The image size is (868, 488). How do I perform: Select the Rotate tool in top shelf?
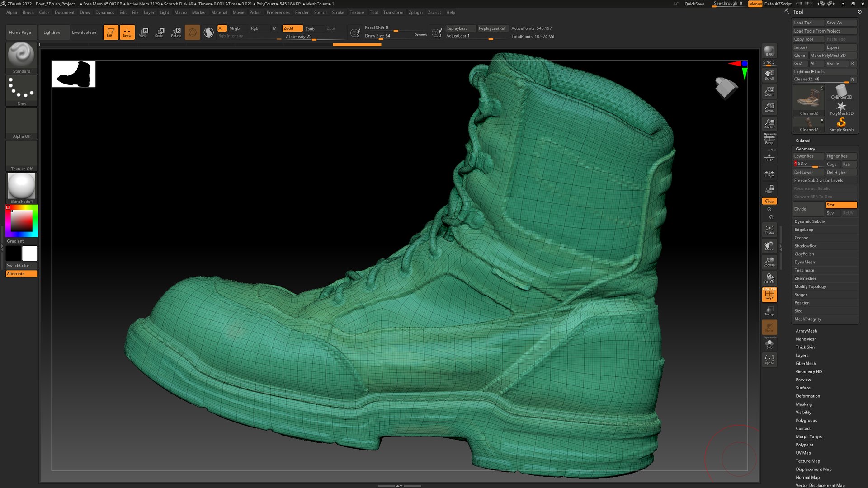tap(176, 32)
